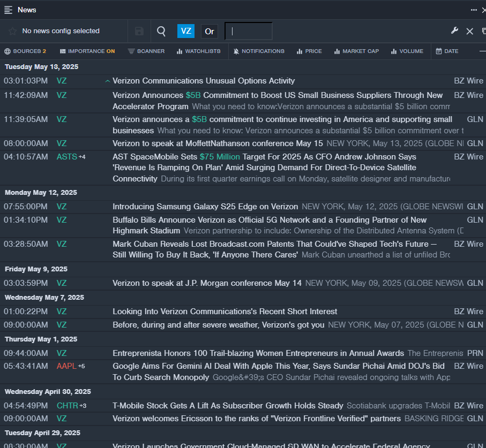Toggle Importance ON filter
Image resolution: width=486 pixels, height=448 pixels.
87,51
